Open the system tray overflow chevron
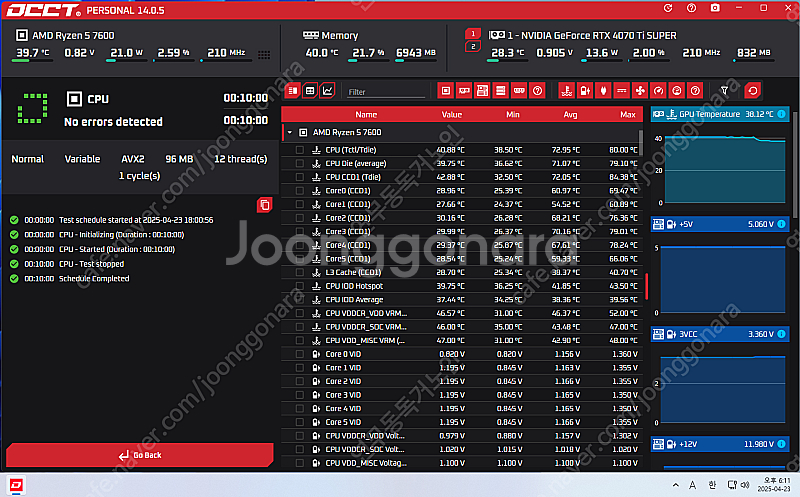Image resolution: width=800 pixels, height=497 pixels. [676, 485]
